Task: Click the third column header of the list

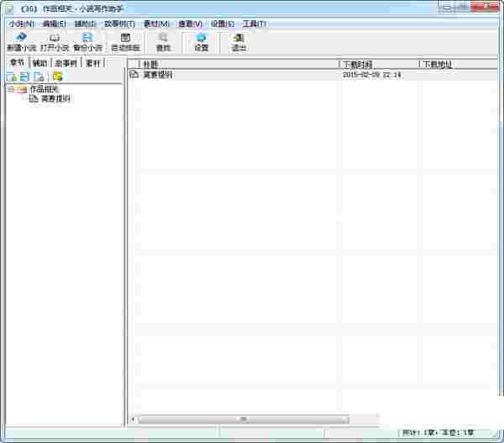Action: click(x=459, y=65)
